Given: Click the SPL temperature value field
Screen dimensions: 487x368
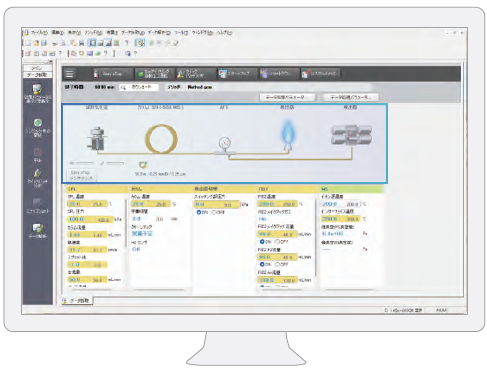Looking at the screenshot, I should tap(87, 204).
